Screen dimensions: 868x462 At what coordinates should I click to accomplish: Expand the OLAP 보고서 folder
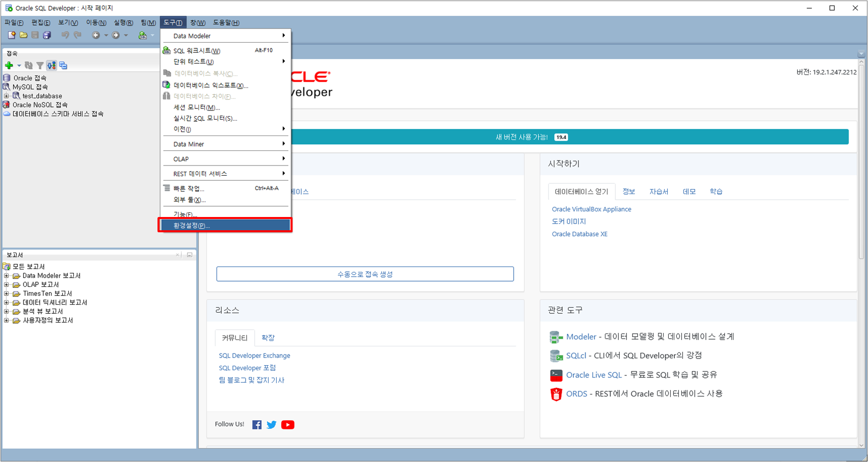click(7, 285)
